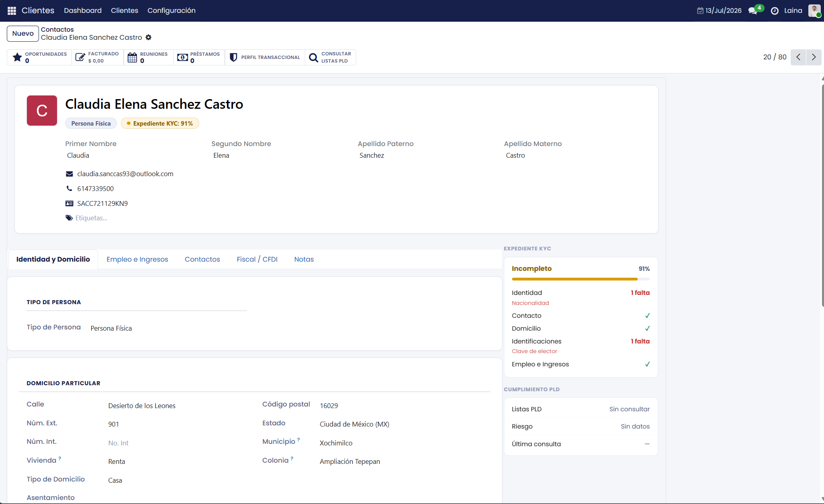Click the gear icon beside the breadcrumb name

149,37
